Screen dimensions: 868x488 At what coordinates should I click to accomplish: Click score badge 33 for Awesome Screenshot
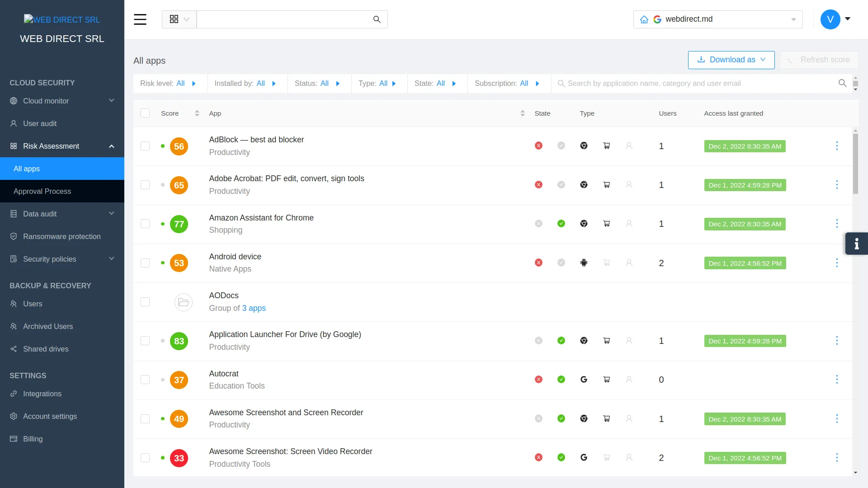(x=179, y=458)
